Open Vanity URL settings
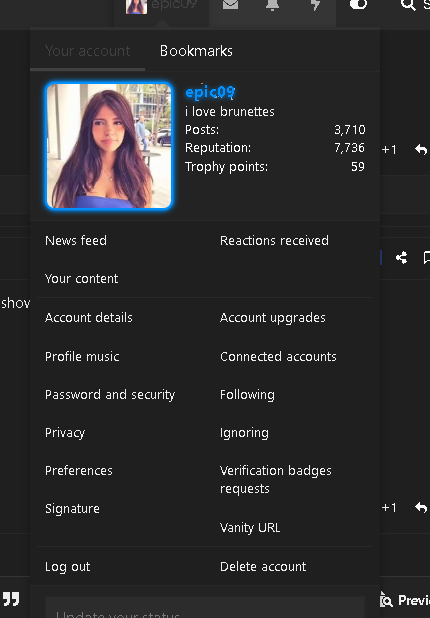 pos(250,528)
